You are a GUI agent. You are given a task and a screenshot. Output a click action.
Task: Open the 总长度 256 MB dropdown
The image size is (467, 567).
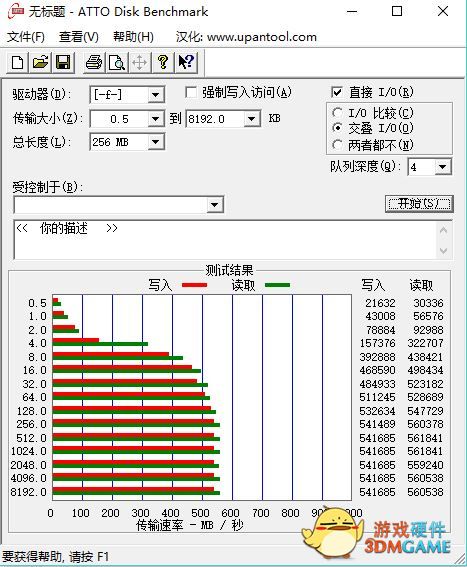tap(156, 142)
